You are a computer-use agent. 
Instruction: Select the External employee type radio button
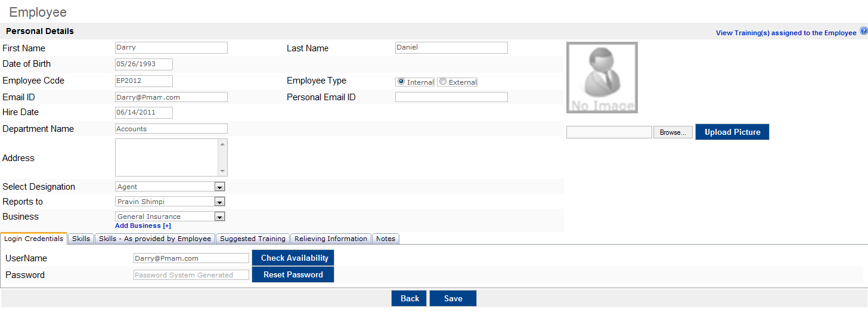[443, 82]
